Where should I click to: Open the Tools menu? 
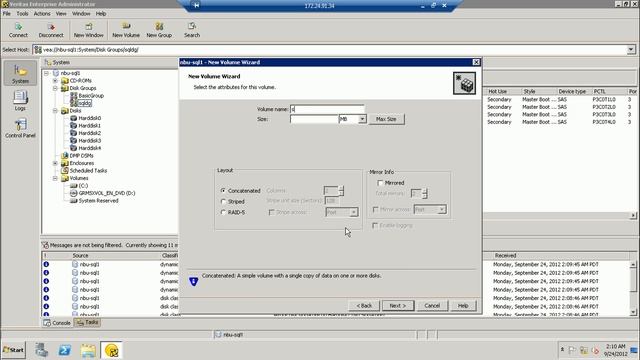[22, 13]
